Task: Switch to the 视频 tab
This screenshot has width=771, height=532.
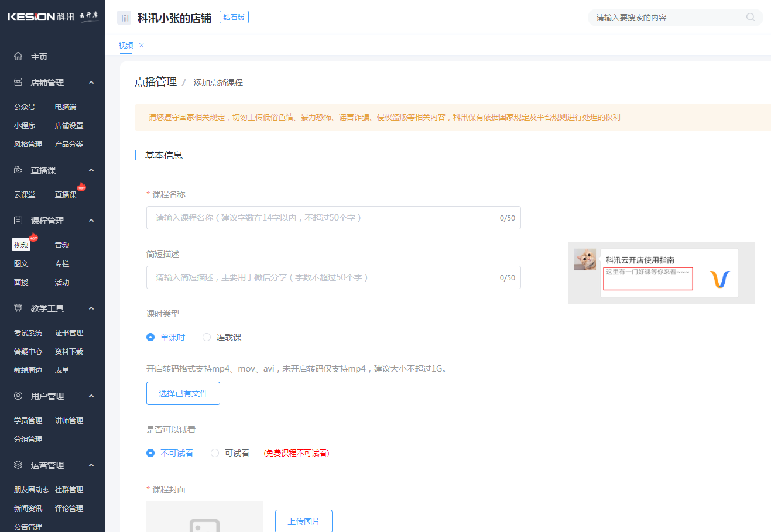Action: [x=125, y=44]
